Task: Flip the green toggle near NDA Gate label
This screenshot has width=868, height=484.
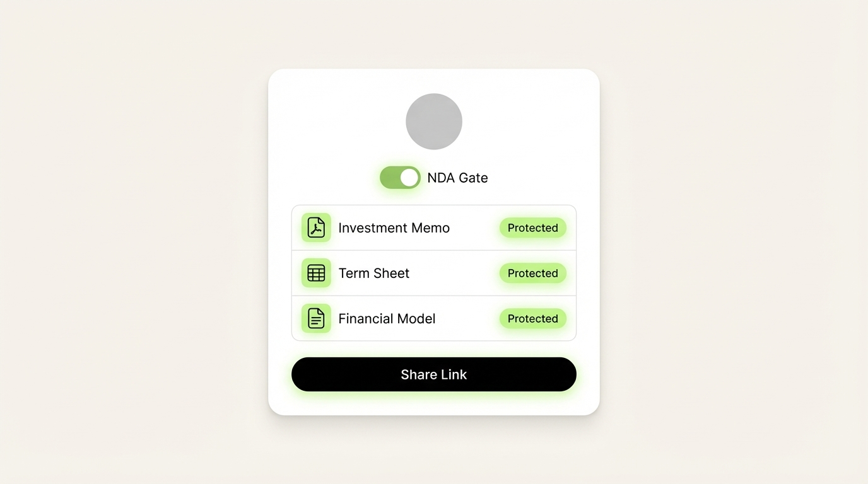Action: pyautogui.click(x=400, y=177)
